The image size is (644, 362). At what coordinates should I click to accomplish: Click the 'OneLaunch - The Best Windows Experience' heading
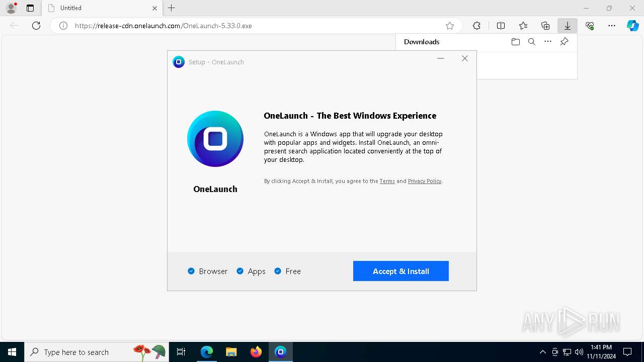pos(350,116)
